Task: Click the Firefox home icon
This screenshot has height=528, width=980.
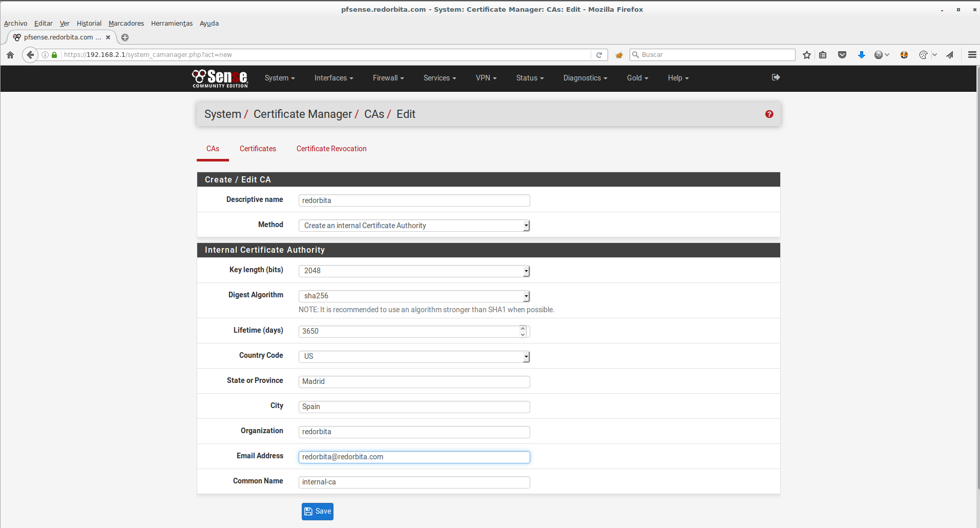Action: 10,55
